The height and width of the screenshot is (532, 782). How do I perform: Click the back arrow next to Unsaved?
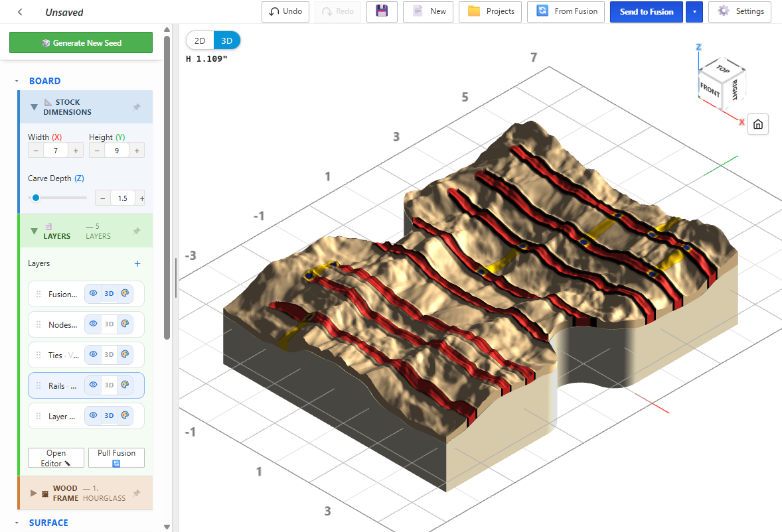coord(20,12)
